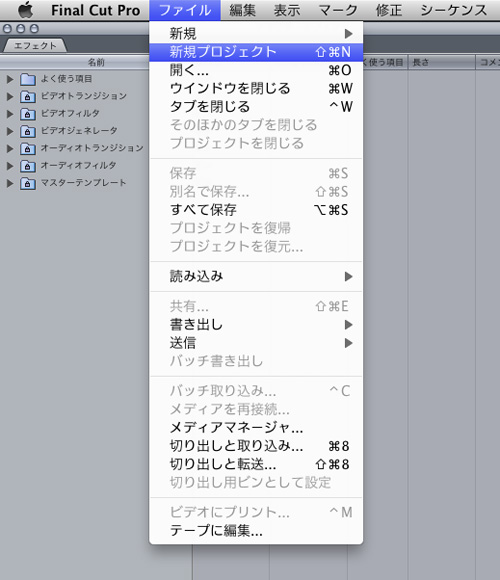Expand the 送信 submenu

(x=256, y=343)
